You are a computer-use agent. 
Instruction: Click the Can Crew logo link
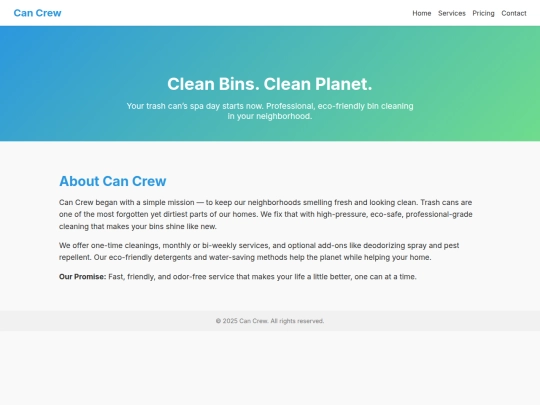(37, 13)
